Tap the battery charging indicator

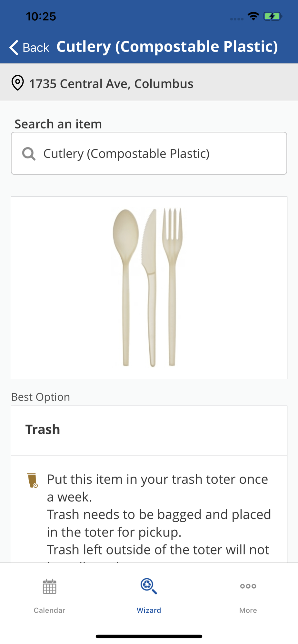(273, 16)
